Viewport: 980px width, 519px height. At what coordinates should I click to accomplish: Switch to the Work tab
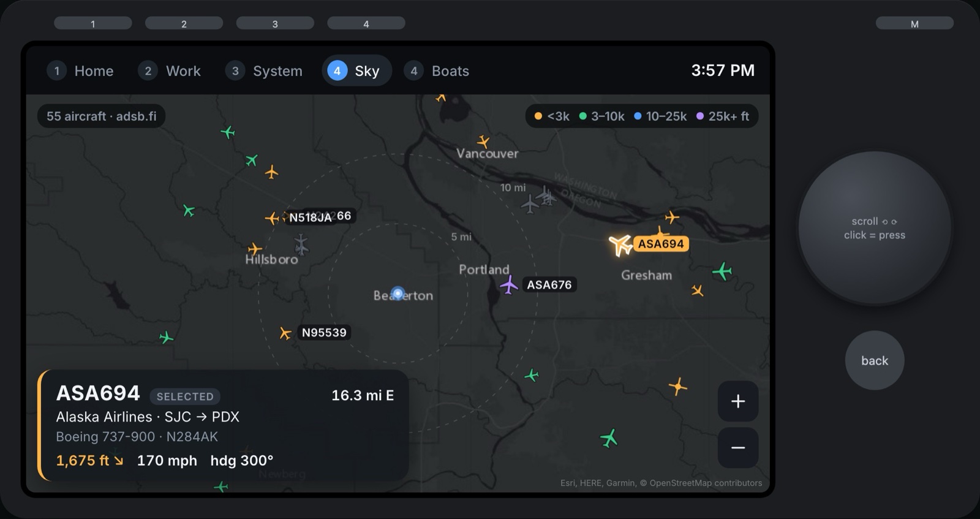pyautogui.click(x=170, y=71)
